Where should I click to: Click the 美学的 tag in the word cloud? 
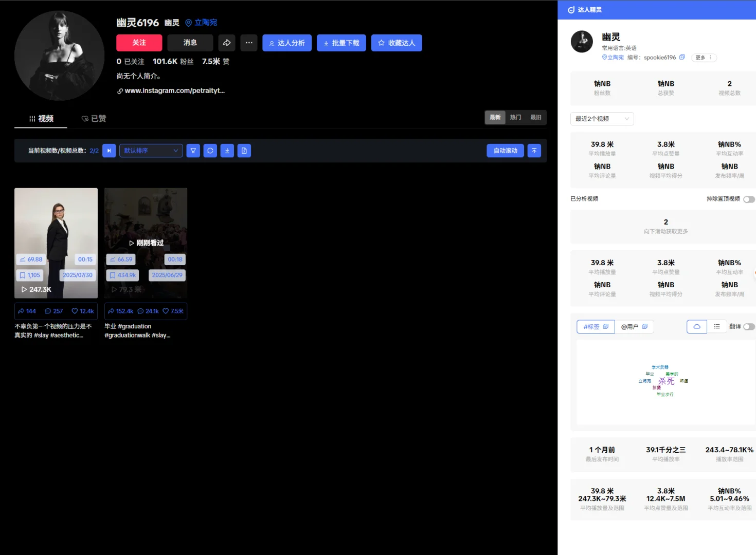click(672, 374)
